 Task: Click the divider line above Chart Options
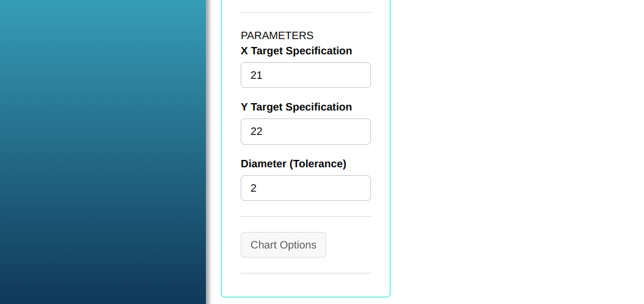point(306,216)
